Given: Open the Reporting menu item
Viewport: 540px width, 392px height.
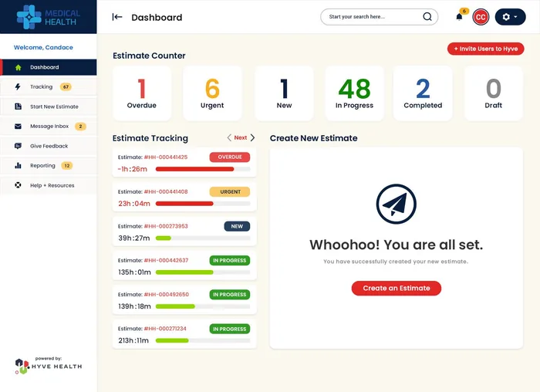Looking at the screenshot, I should (x=49, y=166).
